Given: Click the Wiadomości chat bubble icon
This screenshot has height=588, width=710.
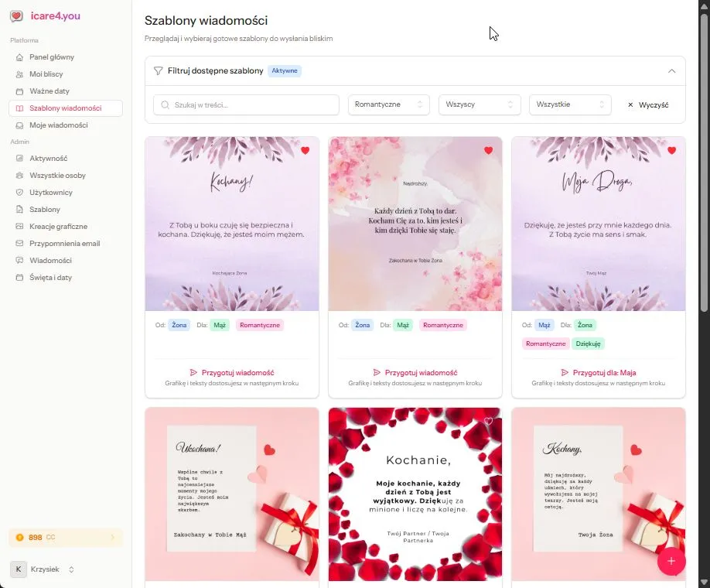Looking at the screenshot, I should 19,261.
